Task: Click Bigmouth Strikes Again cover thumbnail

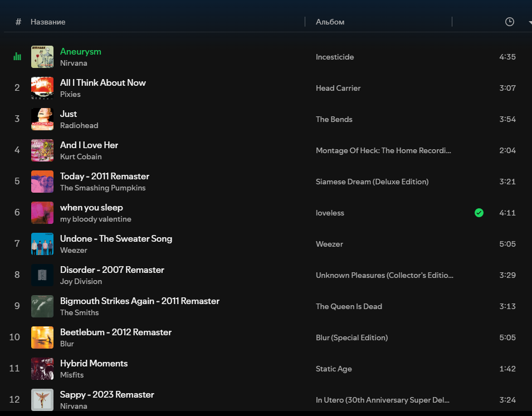Action: tap(42, 306)
